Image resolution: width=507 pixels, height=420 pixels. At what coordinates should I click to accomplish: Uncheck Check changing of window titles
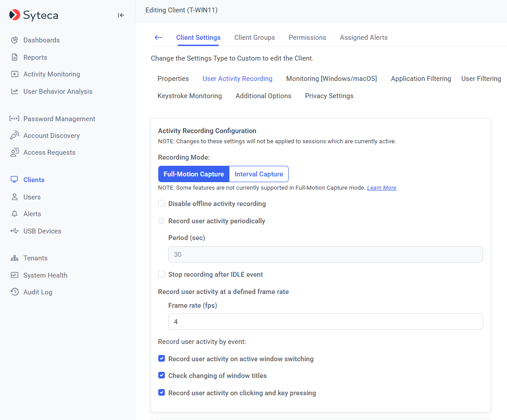162,376
